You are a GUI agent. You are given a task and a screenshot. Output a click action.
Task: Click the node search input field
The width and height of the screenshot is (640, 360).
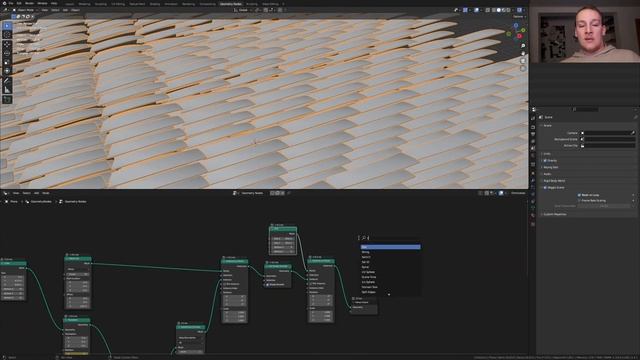click(390, 238)
